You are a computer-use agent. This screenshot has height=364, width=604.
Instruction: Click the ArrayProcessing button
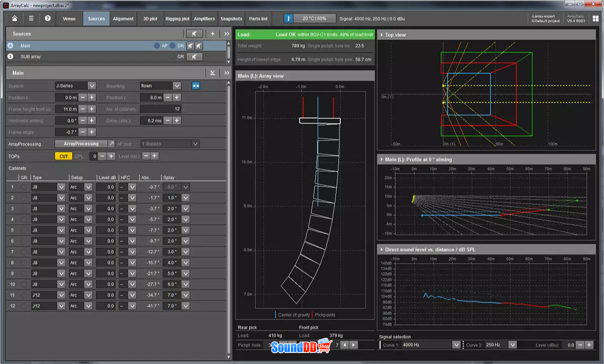[81, 144]
